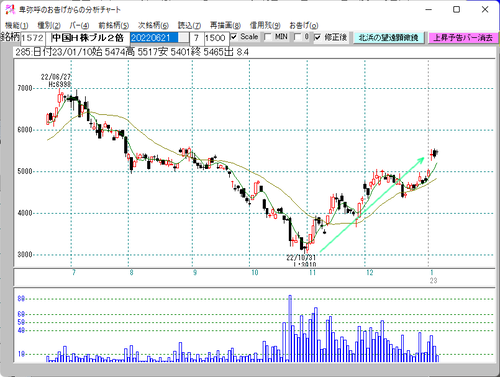Viewport: 500px width, 377px height.
Task: Click the stock code field showing 1572
Action: click(x=32, y=38)
